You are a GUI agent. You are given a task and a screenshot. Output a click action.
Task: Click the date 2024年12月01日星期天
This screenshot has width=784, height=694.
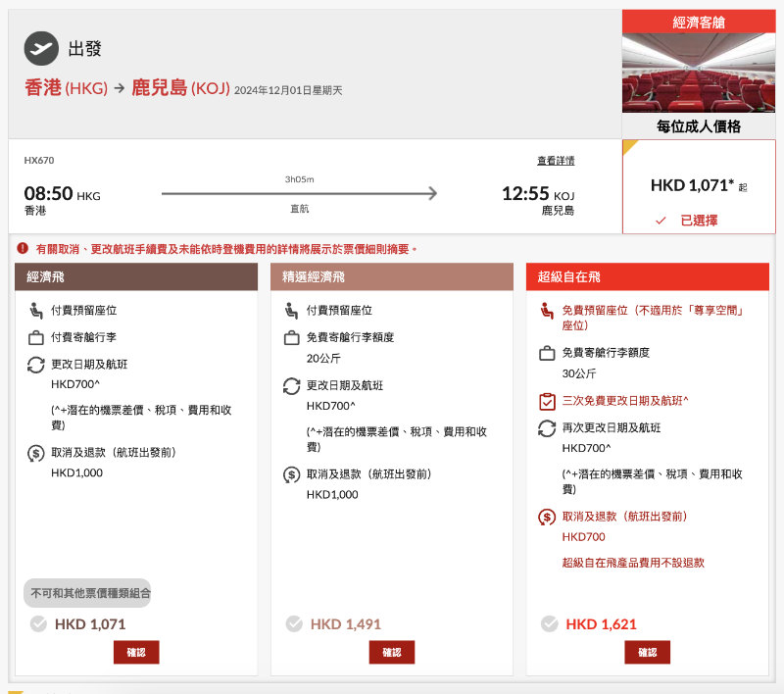(x=288, y=90)
